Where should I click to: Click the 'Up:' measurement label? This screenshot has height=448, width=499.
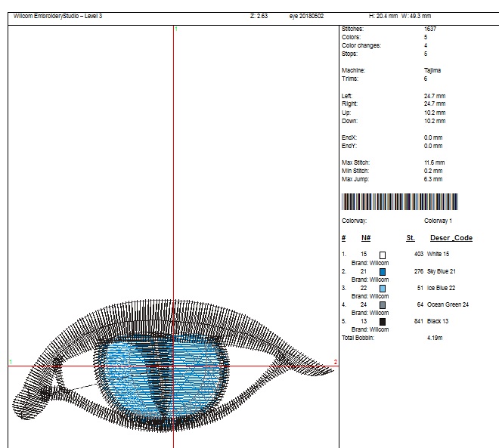346,113
